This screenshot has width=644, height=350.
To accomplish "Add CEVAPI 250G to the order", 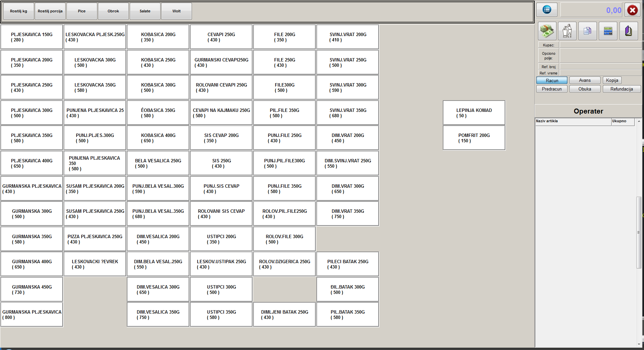I will click(221, 37).
